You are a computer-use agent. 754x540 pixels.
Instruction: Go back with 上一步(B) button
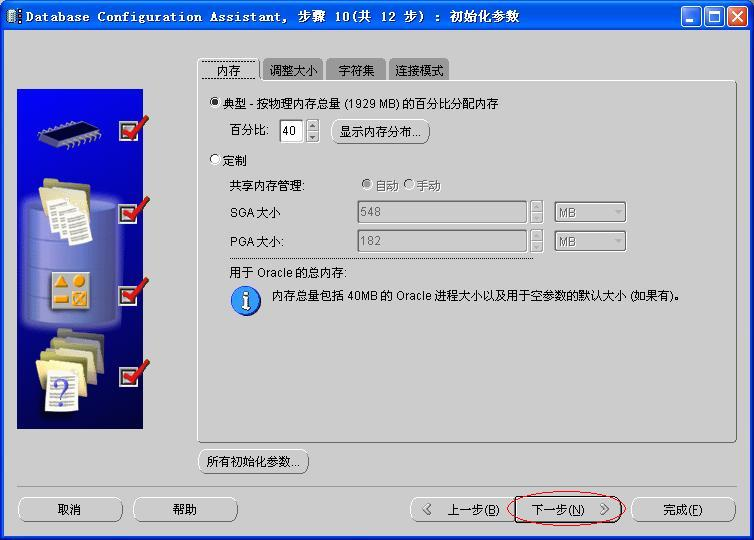point(463,510)
